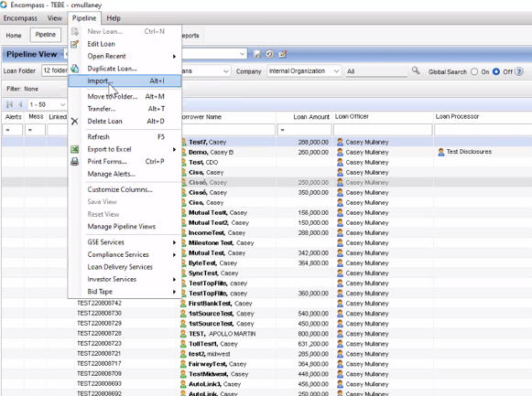Click the Alerts column header
This screenshot has height=396, width=532.
(x=13, y=117)
